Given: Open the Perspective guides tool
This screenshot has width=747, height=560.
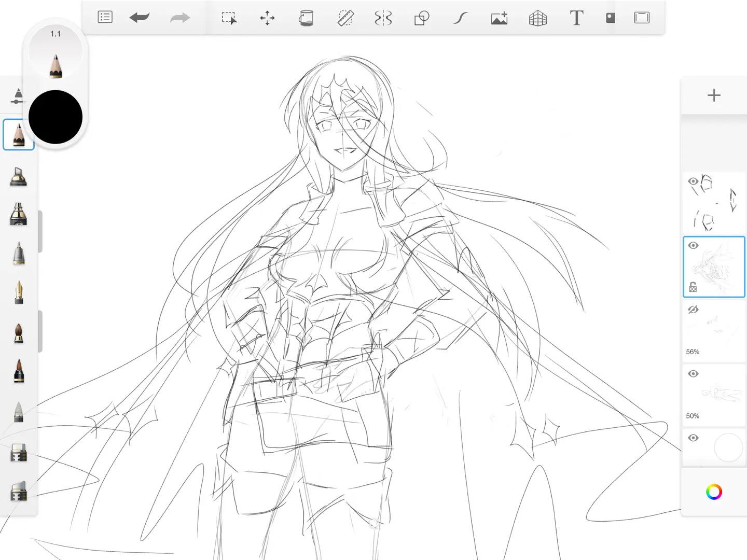Looking at the screenshot, I should click(538, 18).
